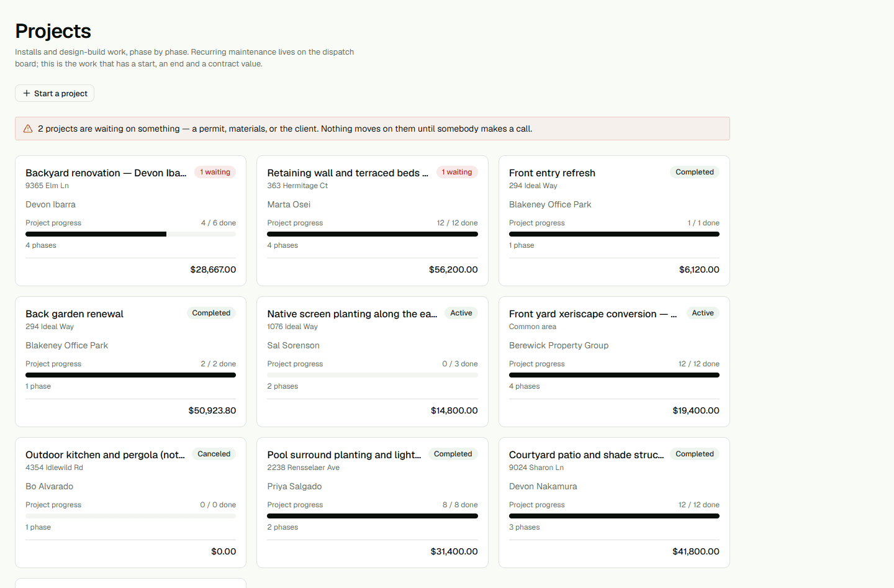This screenshot has height=588, width=894.
Task: Click the $50,923.80 contract value
Action: coord(212,410)
